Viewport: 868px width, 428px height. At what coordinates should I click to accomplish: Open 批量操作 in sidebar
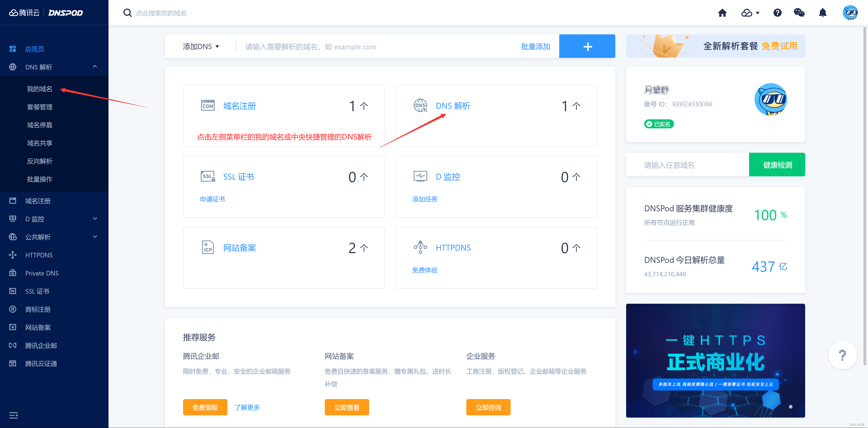(x=39, y=179)
